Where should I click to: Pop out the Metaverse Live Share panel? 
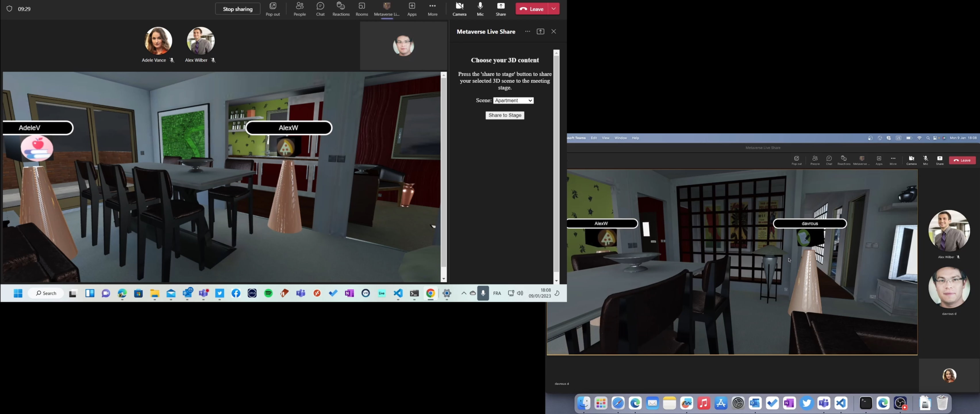pos(540,31)
